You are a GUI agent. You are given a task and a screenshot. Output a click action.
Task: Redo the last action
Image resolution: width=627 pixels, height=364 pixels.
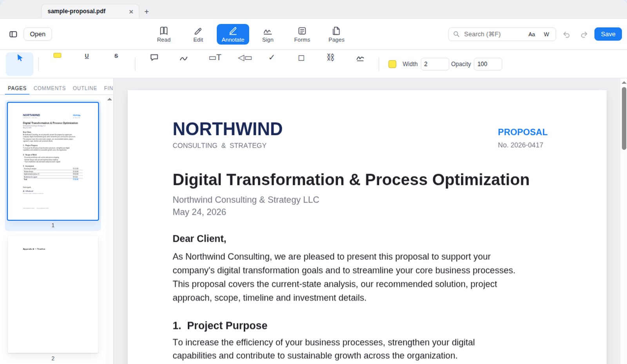pyautogui.click(x=584, y=34)
